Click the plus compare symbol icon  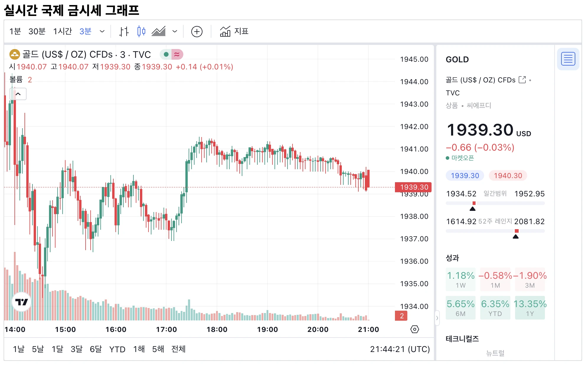coord(197,31)
